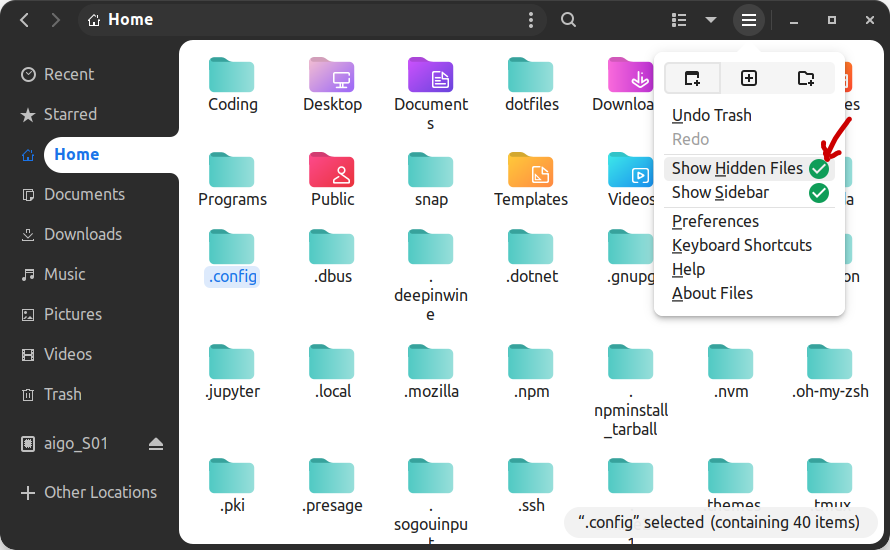This screenshot has height=550, width=890.
Task: Select the Templates folder icon
Action: pos(531,170)
